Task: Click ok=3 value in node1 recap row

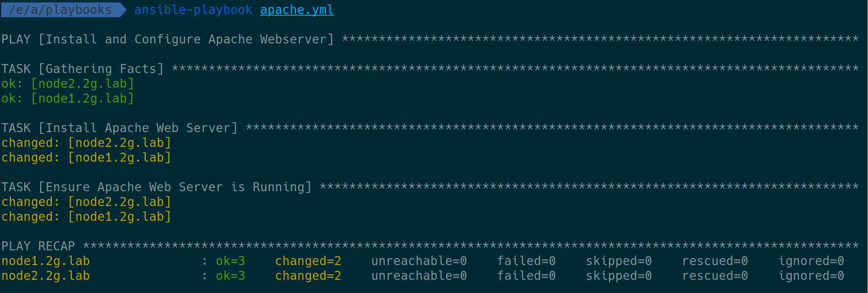Action: (231, 261)
